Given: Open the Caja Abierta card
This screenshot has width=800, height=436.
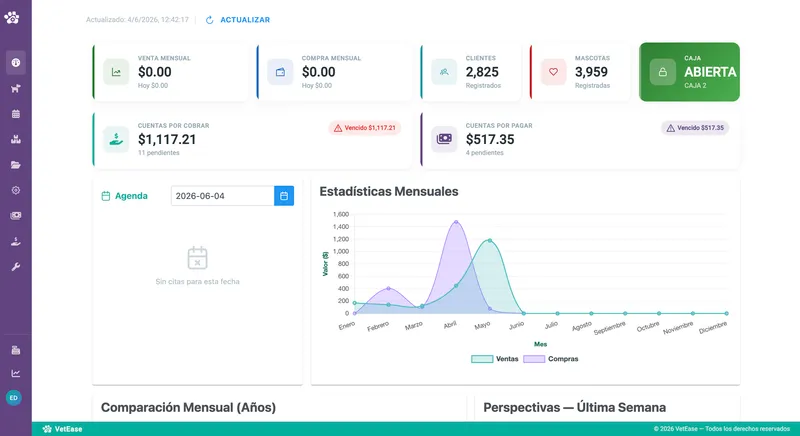Looking at the screenshot, I should click(689, 72).
